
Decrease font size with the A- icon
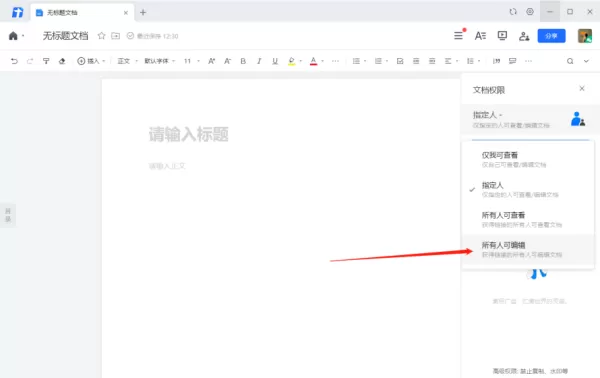coord(227,61)
